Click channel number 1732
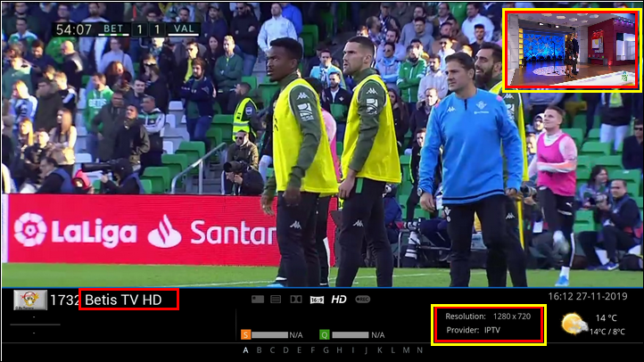The height and width of the screenshot is (362, 644). click(64, 300)
